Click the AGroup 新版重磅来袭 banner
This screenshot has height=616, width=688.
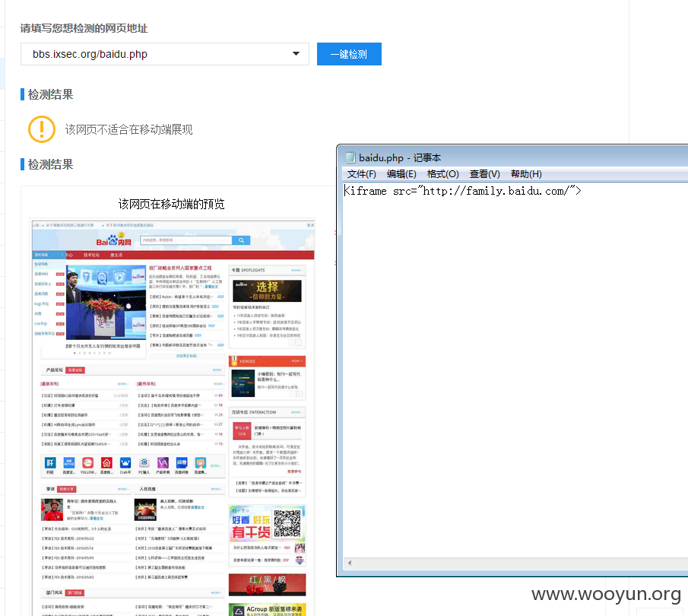tap(267, 609)
